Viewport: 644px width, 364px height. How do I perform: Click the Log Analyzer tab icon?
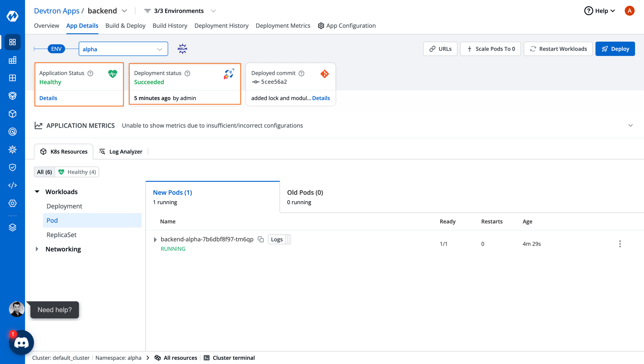(103, 152)
